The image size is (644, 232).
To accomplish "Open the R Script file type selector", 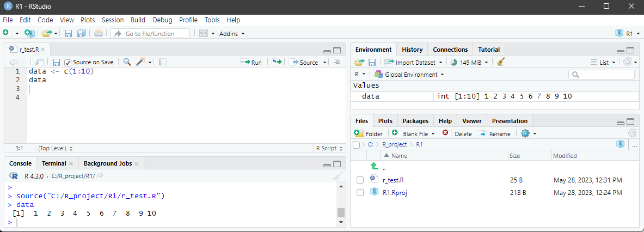I will [329, 148].
